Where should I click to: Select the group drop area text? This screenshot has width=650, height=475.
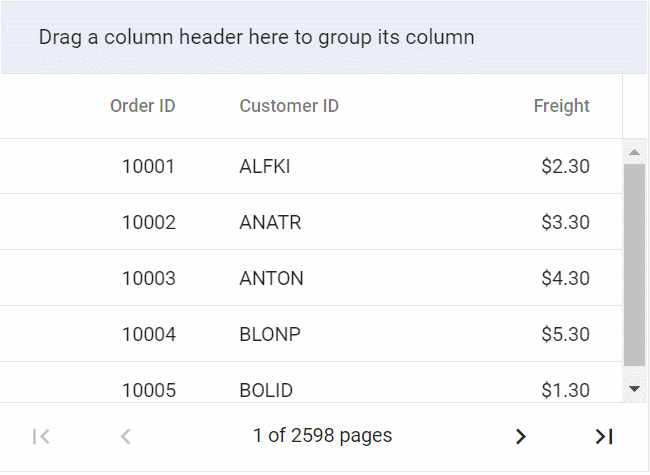pyautogui.click(x=256, y=38)
